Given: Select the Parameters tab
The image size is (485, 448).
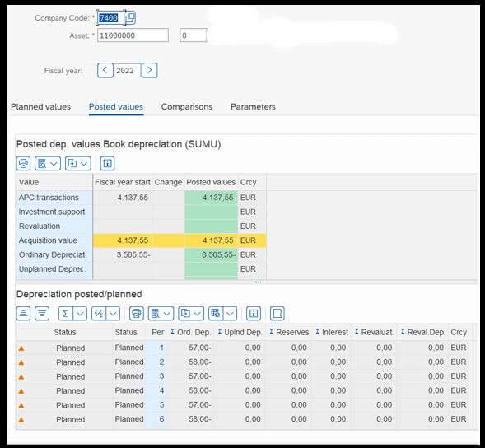Looking at the screenshot, I should pos(253,107).
